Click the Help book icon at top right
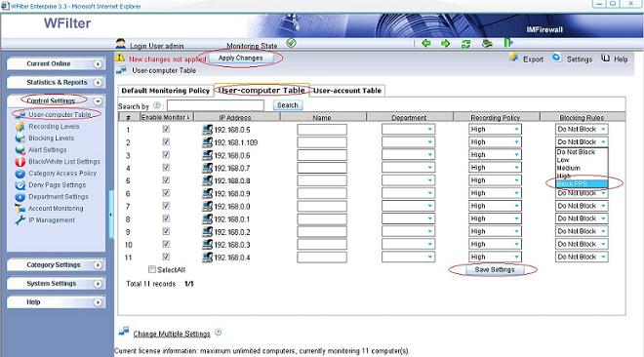 [x=605, y=58]
